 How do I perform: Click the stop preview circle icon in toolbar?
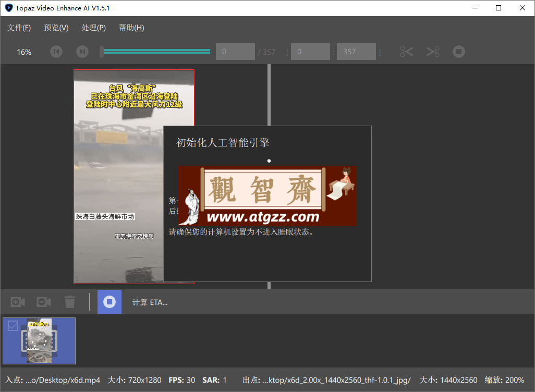click(458, 52)
